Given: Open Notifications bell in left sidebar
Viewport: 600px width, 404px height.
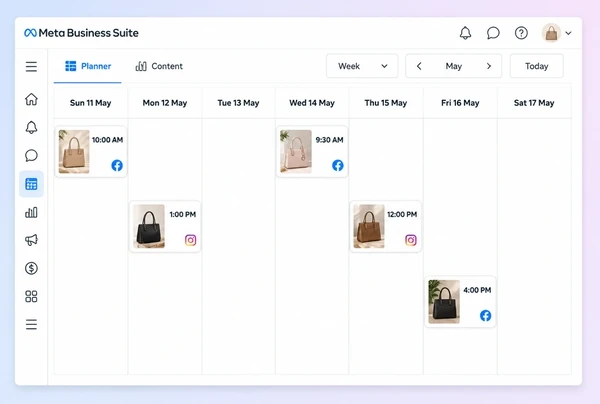Looking at the screenshot, I should pos(31,127).
